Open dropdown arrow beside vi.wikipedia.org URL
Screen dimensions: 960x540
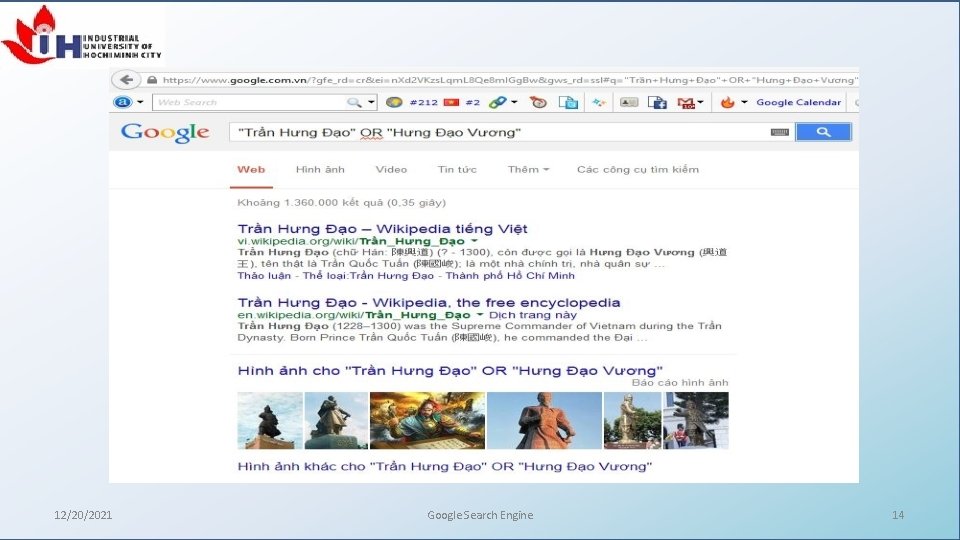[x=474, y=241]
